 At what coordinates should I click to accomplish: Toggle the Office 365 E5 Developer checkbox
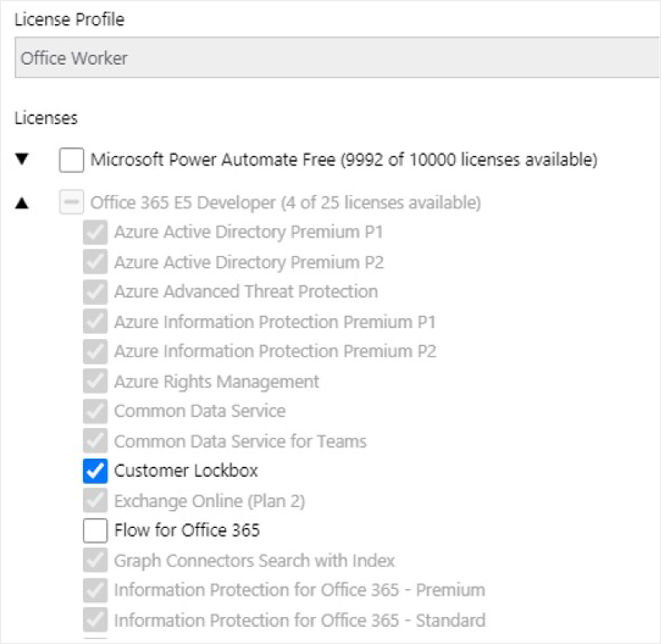pos(72,203)
